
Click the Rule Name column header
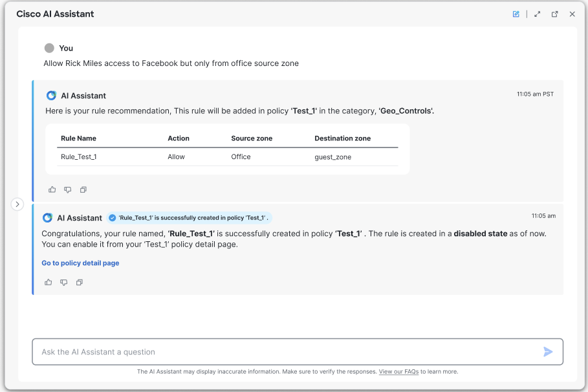tap(78, 138)
